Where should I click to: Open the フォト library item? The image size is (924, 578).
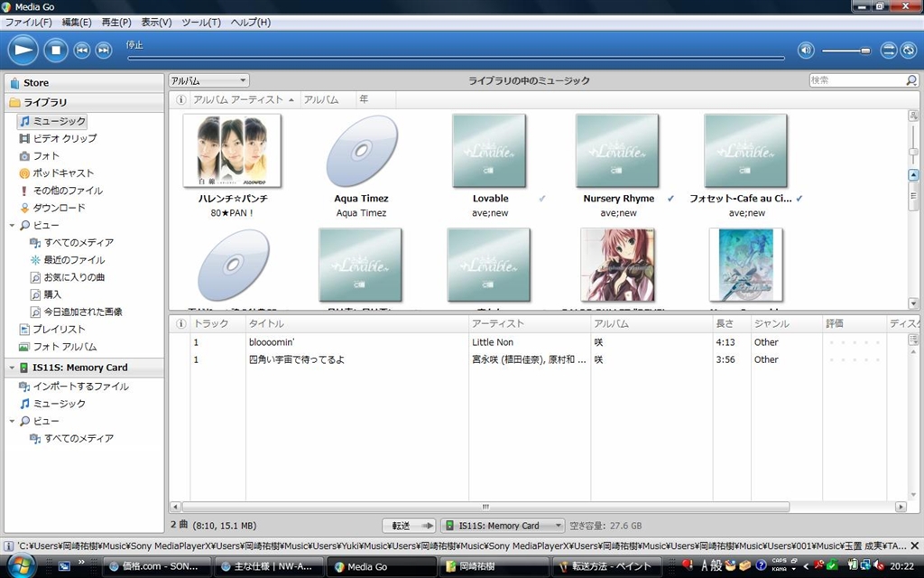39,155
